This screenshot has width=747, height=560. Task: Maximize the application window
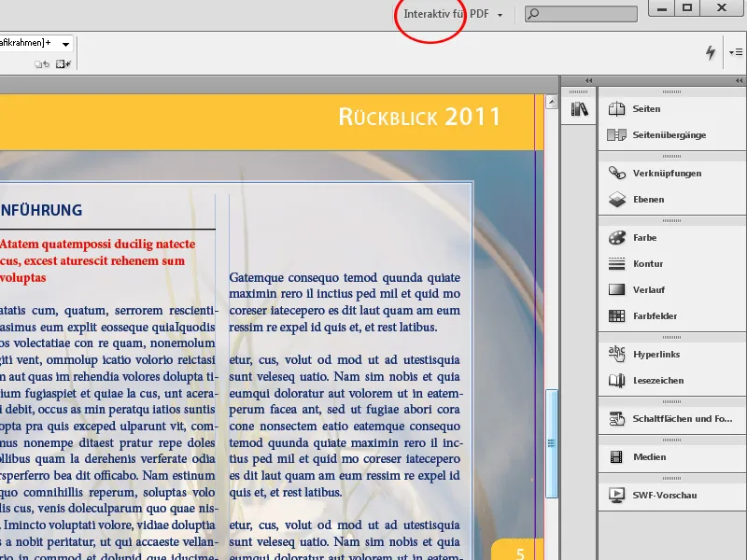point(687,8)
